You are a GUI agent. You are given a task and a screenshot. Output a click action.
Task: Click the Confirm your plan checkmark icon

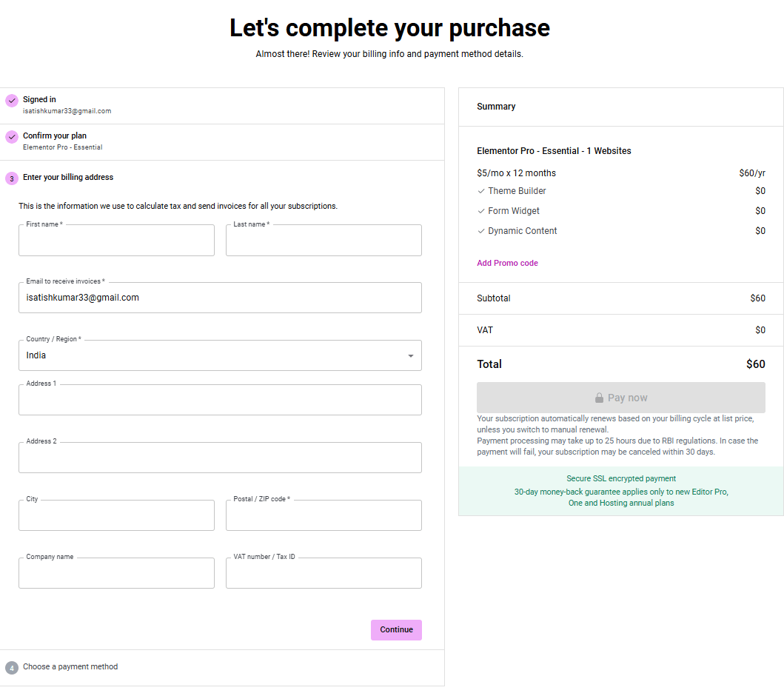(x=12, y=136)
